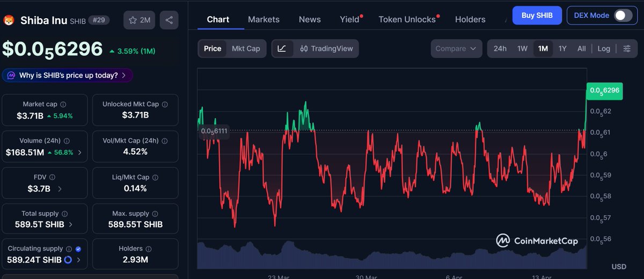Screen dimensions: 644x279
Task: Set chart range to 1M
Action: [x=543, y=48]
